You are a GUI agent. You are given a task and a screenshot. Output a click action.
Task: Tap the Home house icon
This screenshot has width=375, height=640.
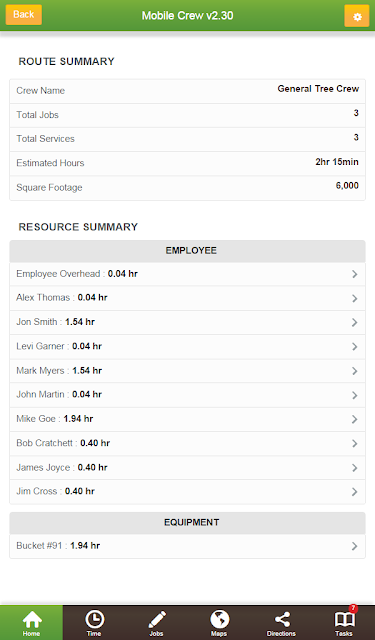click(32, 619)
